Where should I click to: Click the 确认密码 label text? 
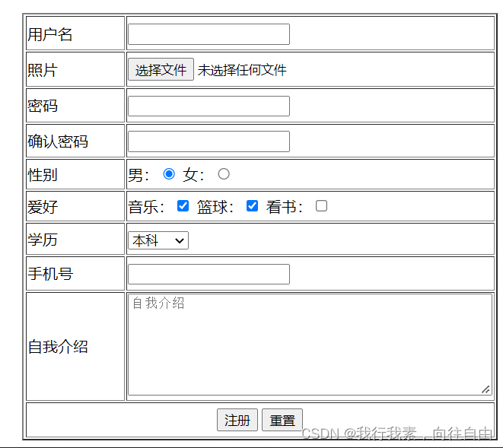point(58,141)
